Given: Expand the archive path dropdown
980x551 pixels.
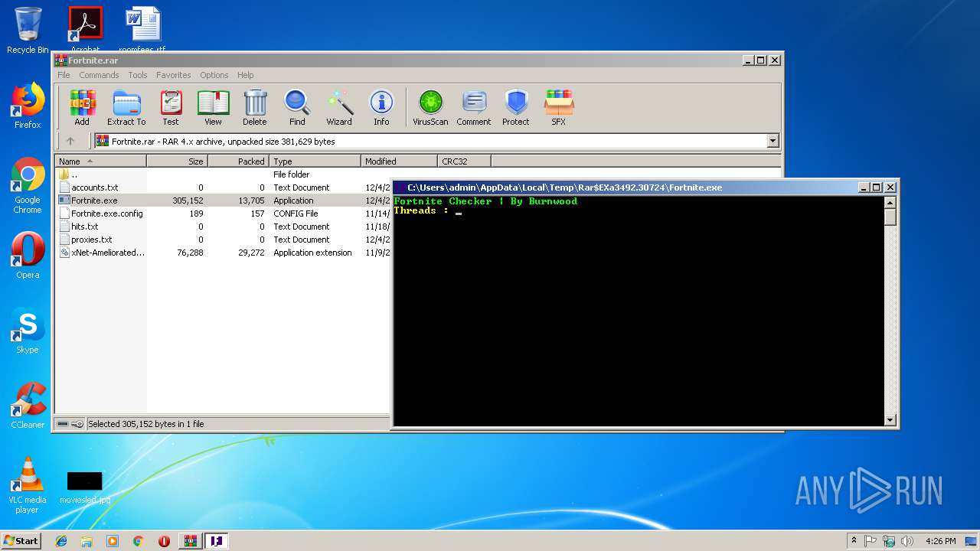Looking at the screenshot, I should [773, 141].
